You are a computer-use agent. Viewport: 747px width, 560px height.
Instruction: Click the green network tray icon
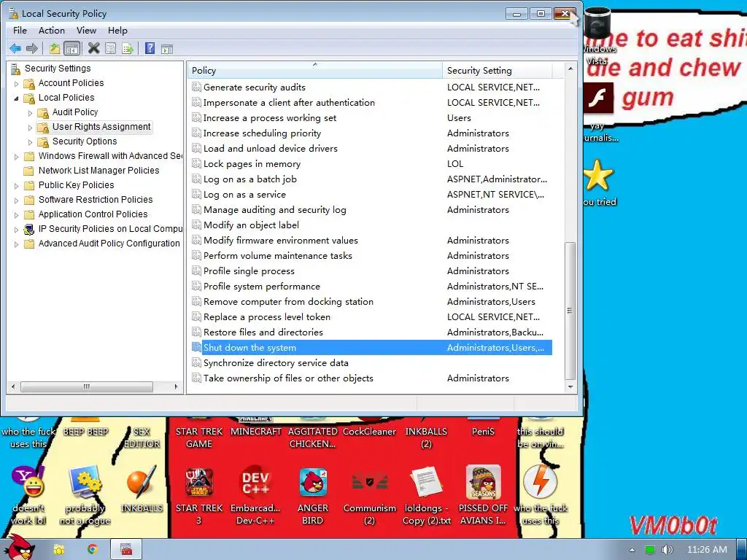coord(650,550)
